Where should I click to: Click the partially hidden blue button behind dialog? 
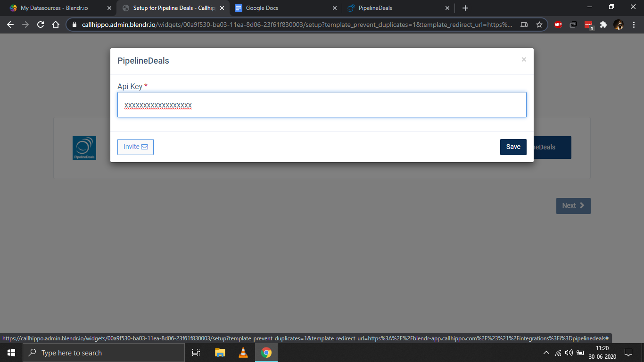coord(553,147)
